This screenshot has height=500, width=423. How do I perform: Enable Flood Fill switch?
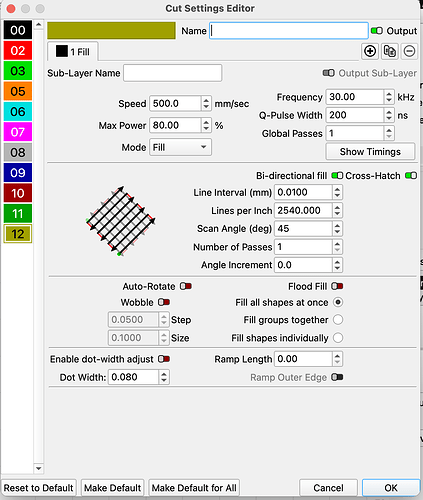[337, 286]
